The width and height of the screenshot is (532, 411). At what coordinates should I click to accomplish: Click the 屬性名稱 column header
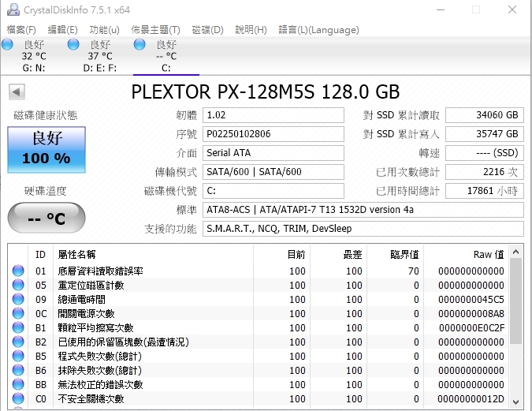click(154, 255)
